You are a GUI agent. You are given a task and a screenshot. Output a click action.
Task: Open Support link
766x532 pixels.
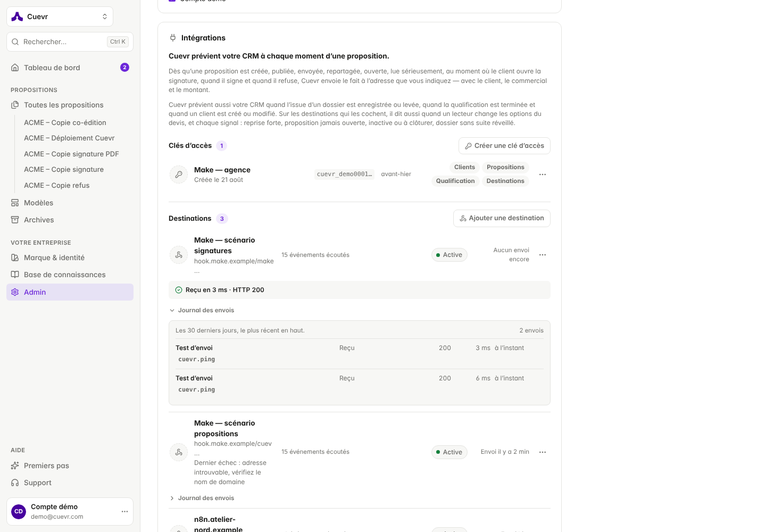[x=70, y=483]
